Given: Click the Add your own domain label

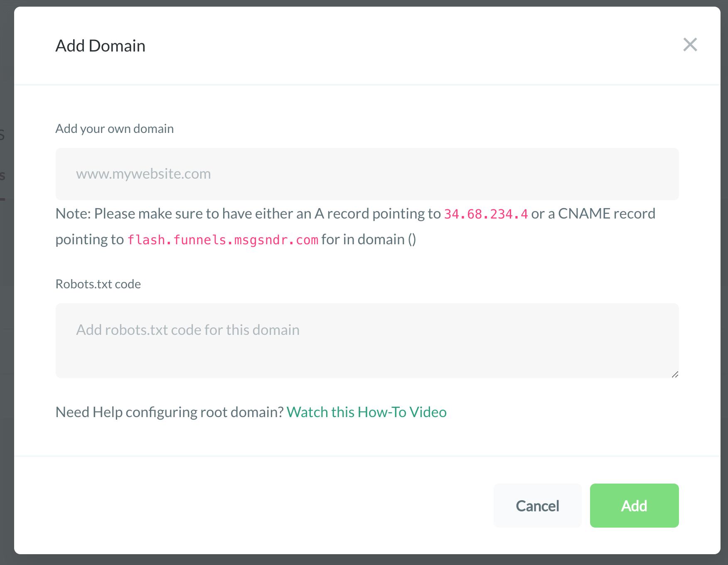Looking at the screenshot, I should click(114, 128).
